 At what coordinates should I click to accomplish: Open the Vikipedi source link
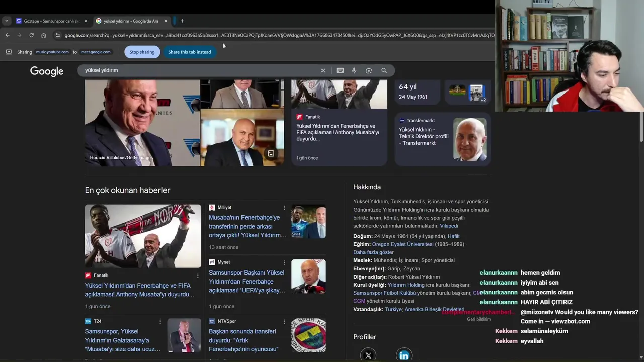[449, 226]
